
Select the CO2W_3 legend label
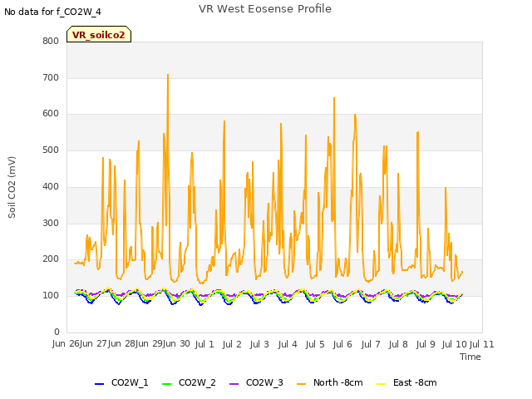pyautogui.click(x=264, y=382)
